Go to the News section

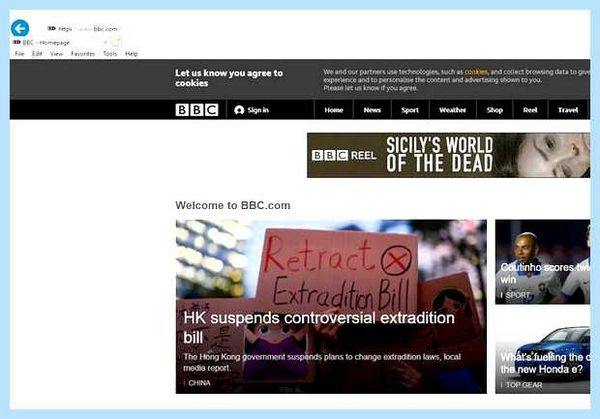372,110
